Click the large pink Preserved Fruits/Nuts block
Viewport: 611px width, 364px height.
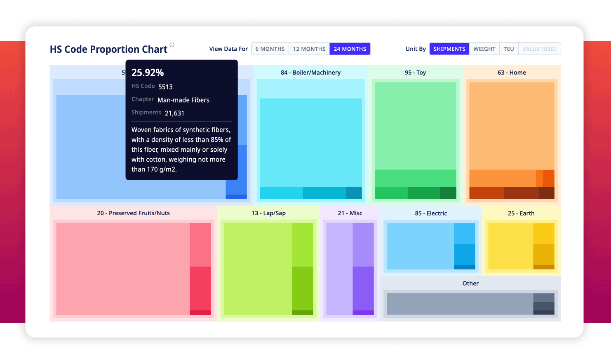pyautogui.click(x=123, y=269)
